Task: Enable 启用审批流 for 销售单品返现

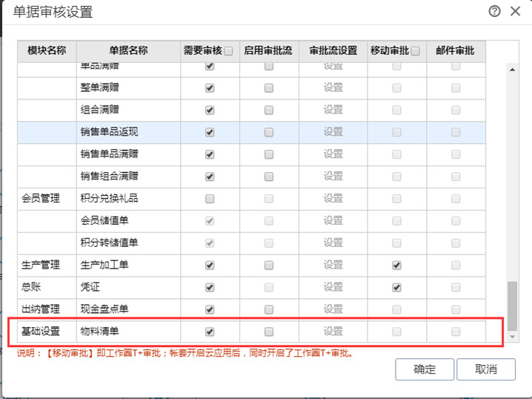Action: click(x=268, y=133)
